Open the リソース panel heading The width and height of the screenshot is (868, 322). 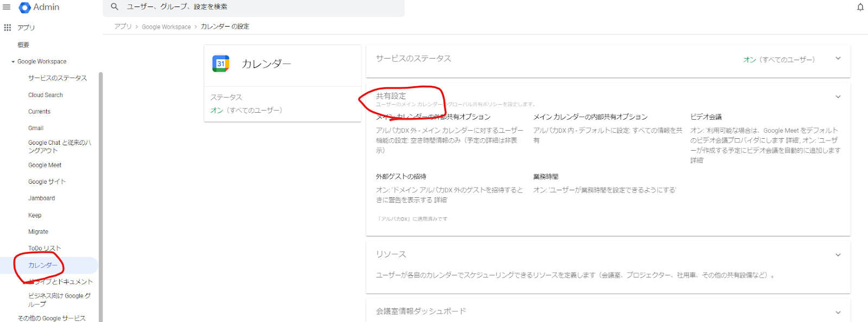[391, 254]
